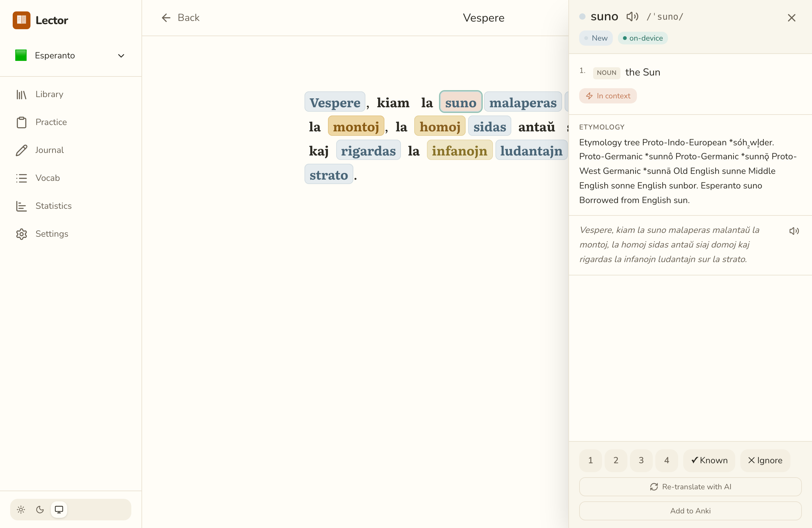812x528 pixels.
Task: Mark suno as Known
Action: 709,460
